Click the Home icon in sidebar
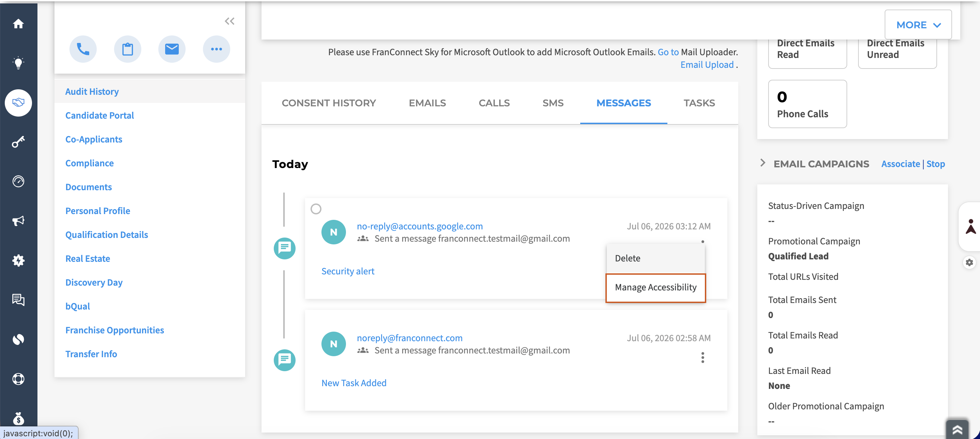The width and height of the screenshot is (980, 439). [18, 24]
